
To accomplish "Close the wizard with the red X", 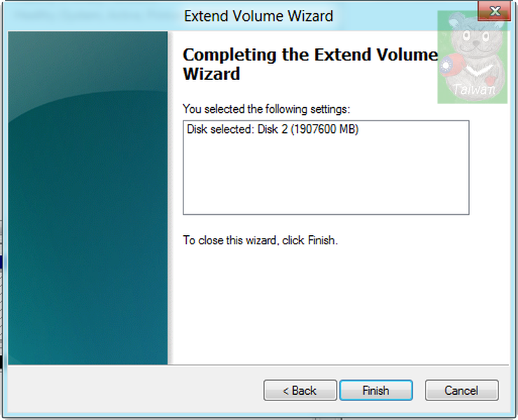I will tap(494, 11).
